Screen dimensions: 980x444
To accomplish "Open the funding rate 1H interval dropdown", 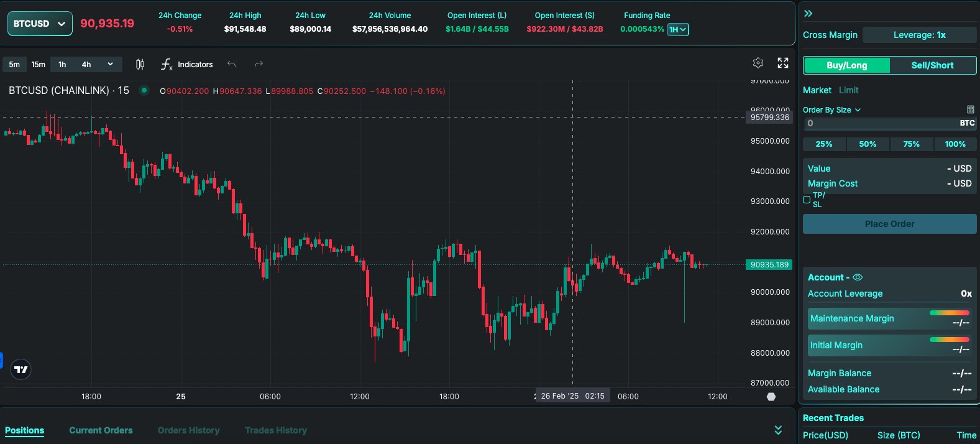I will (678, 29).
